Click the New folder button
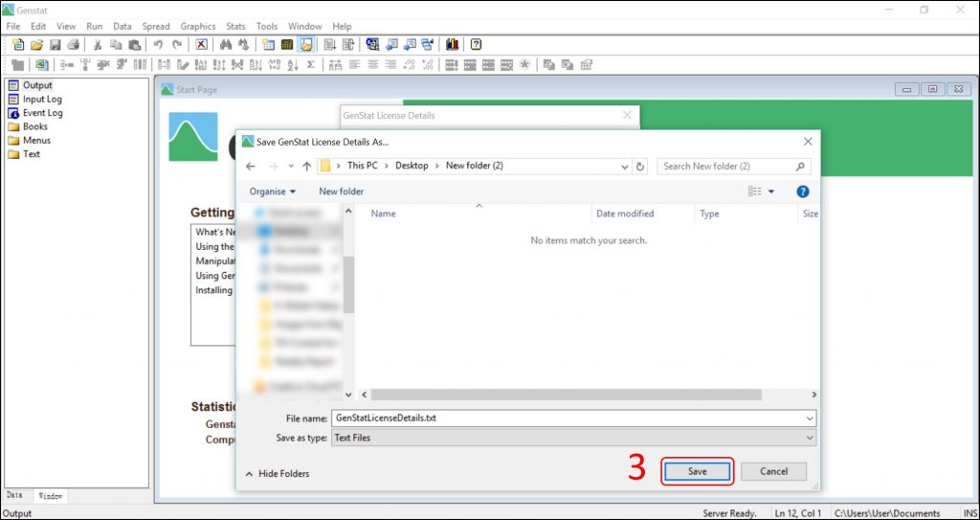The image size is (980, 520). 342,192
